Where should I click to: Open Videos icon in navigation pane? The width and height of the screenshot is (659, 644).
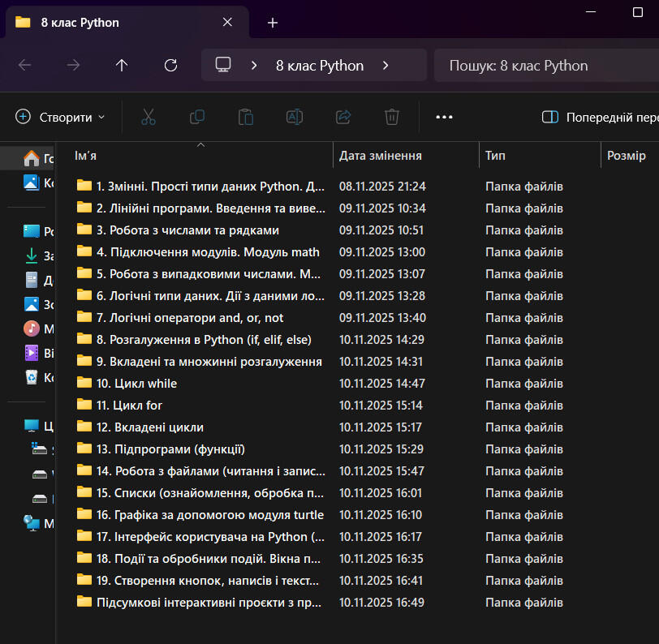pyautogui.click(x=32, y=353)
